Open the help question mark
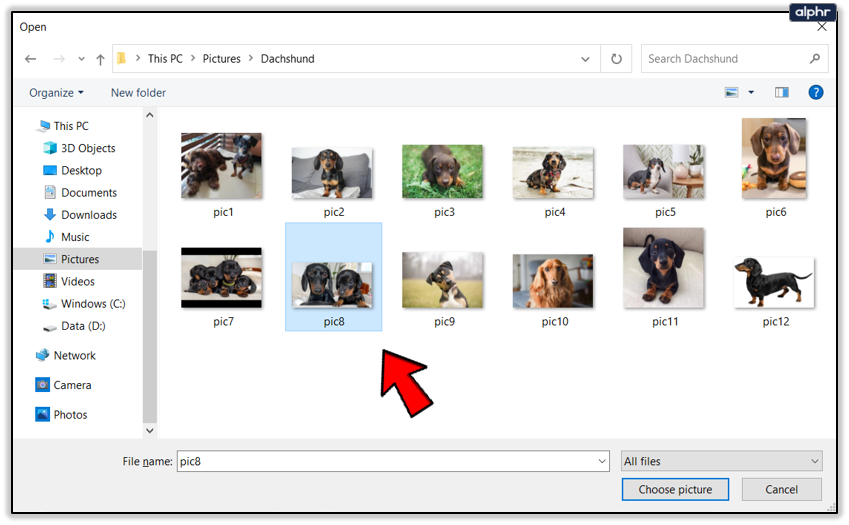This screenshot has height=525, width=849. click(815, 93)
